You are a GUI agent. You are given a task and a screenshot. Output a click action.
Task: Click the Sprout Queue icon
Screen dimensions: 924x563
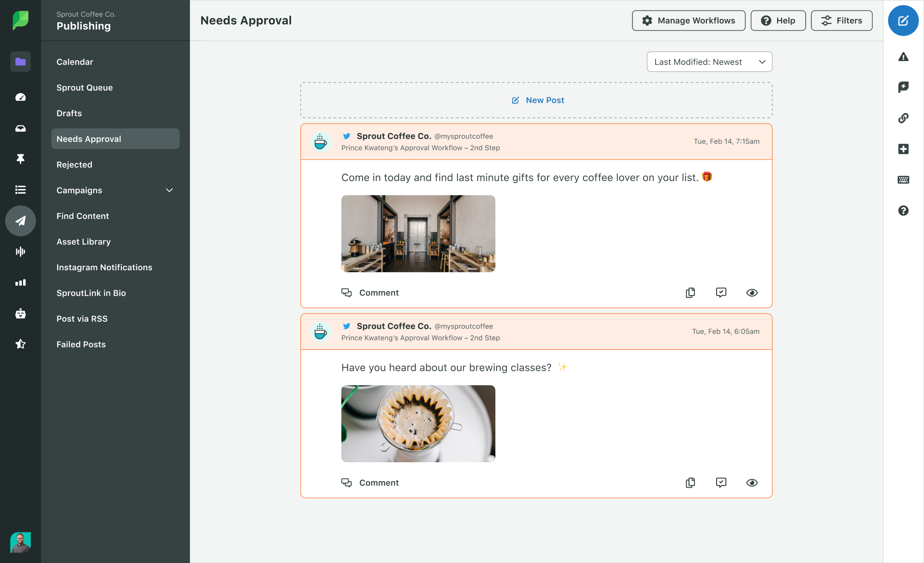(x=85, y=87)
